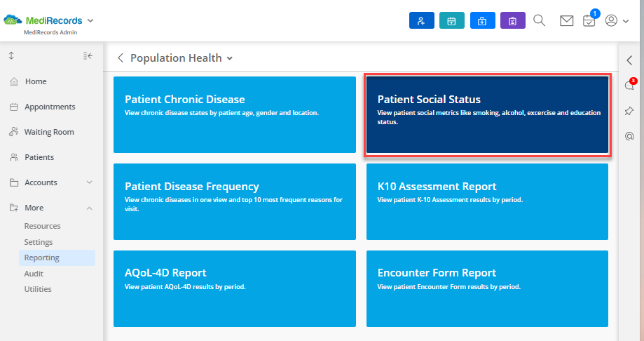Click the user profile avatar icon
644x341 pixels.
[611, 20]
